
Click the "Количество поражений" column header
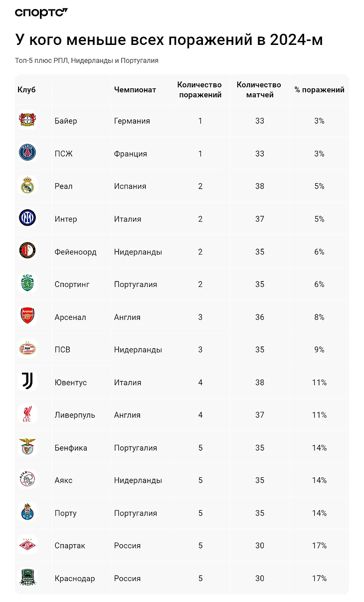click(x=199, y=90)
